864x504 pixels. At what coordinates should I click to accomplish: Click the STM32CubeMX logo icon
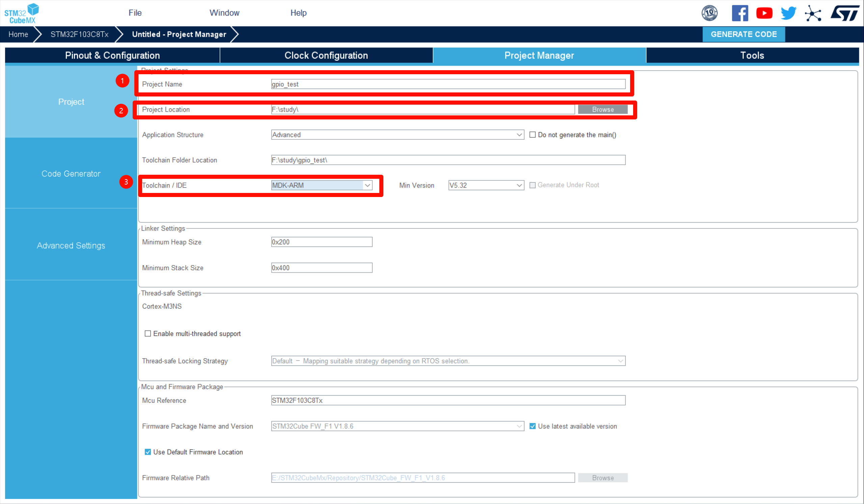click(x=21, y=13)
